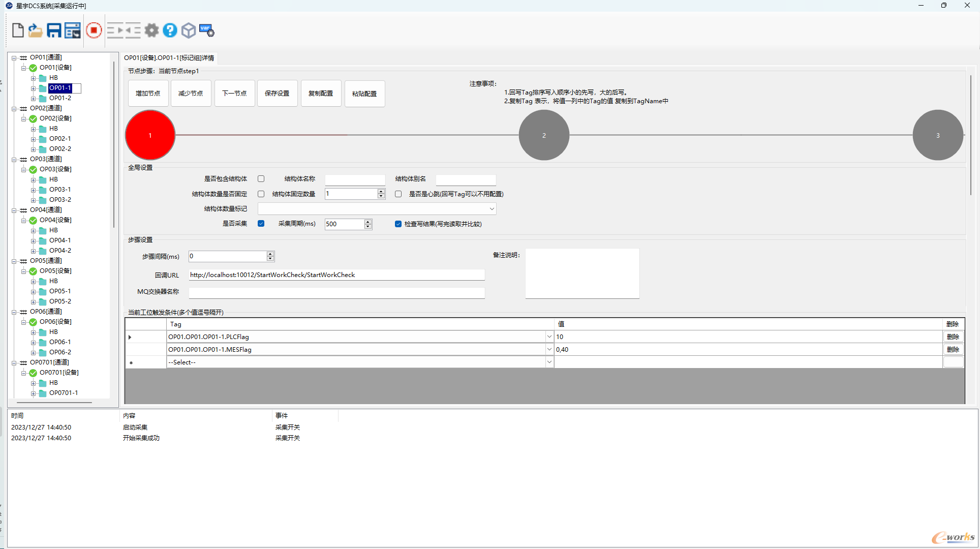Viewport: 980px width, 549px height.
Task: Click the outdent collapse toolbar icon
Action: coord(133,30)
